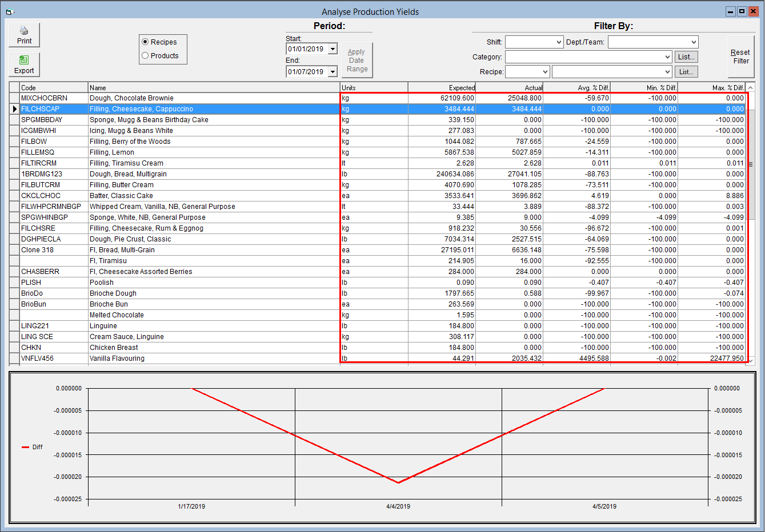Open the End date dropdown calendar
Image resolution: width=765 pixels, height=532 pixels.
(x=333, y=72)
